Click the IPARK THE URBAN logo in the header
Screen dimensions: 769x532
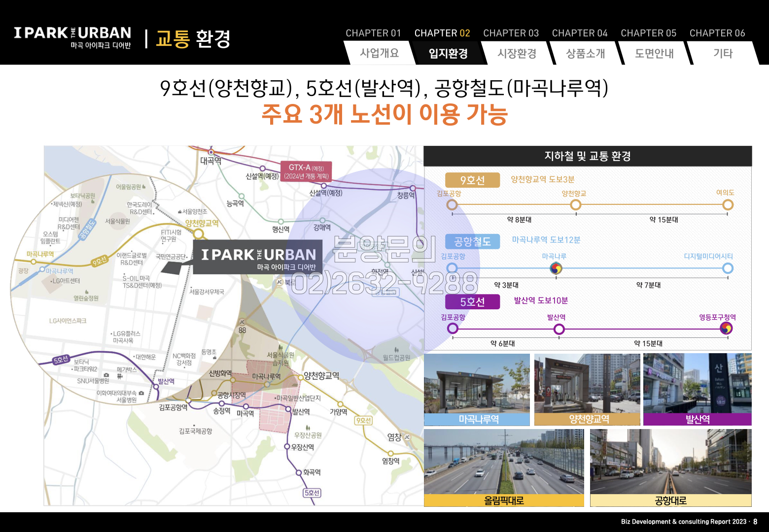(x=72, y=37)
